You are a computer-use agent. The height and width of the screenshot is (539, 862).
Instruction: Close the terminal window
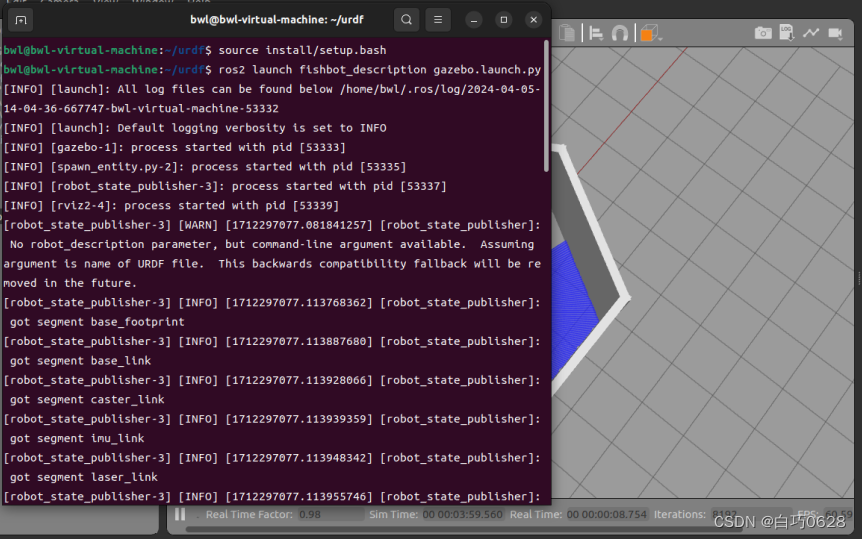(x=533, y=20)
